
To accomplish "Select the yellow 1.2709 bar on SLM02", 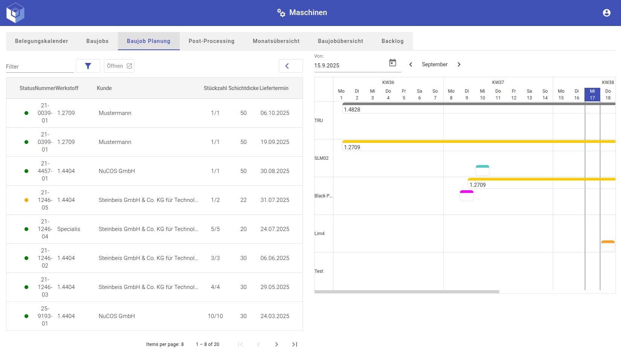I will [x=415, y=142].
